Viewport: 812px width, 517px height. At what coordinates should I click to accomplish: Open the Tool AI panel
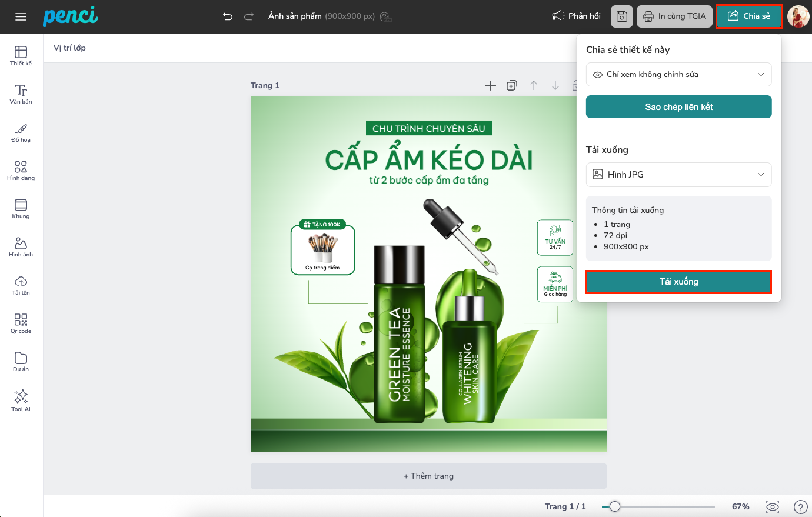coord(21,401)
